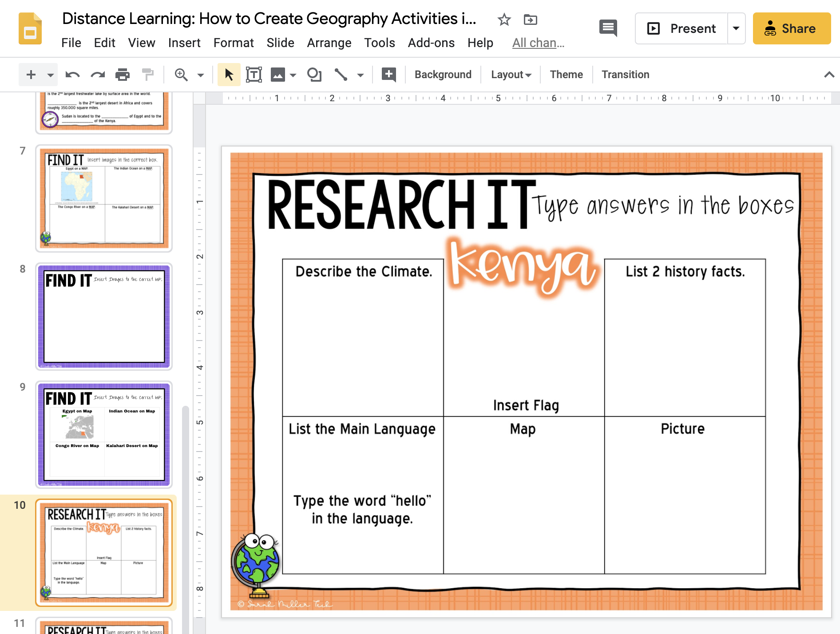The image size is (840, 634).
Task: Open the zoom level dropdown arrow
Action: point(201,75)
